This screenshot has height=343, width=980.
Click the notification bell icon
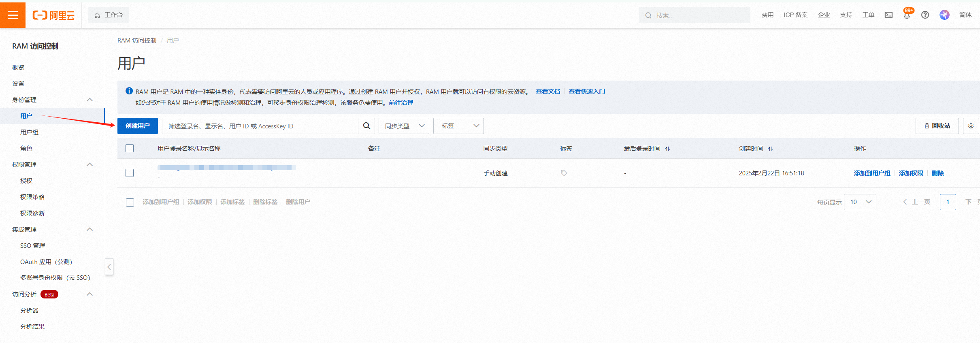[x=907, y=15]
